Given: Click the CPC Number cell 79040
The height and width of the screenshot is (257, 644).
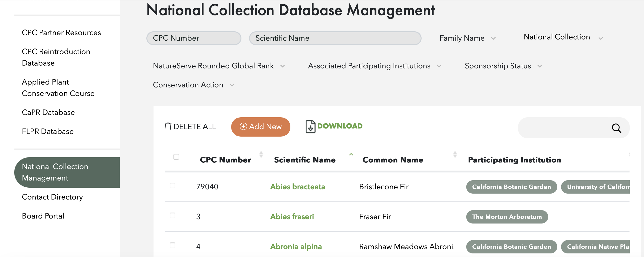Looking at the screenshot, I should coord(207,187).
